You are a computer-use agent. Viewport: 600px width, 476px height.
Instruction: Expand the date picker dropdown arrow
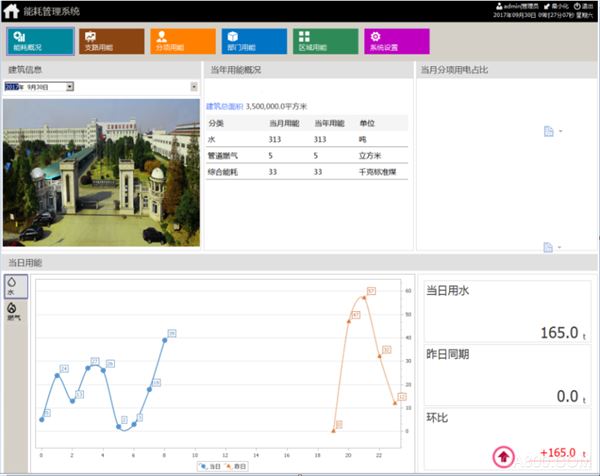pos(70,87)
